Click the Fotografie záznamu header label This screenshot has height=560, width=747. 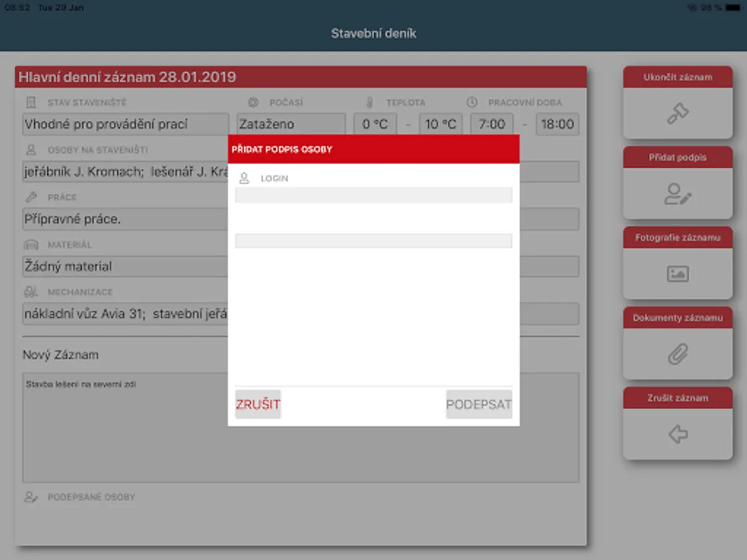pos(678,238)
